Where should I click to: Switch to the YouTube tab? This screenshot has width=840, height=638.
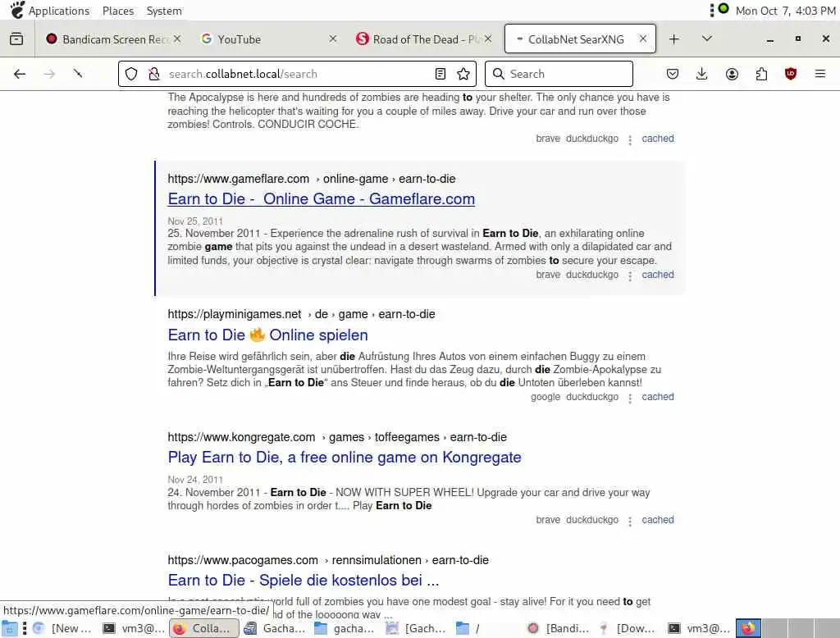tap(268, 39)
